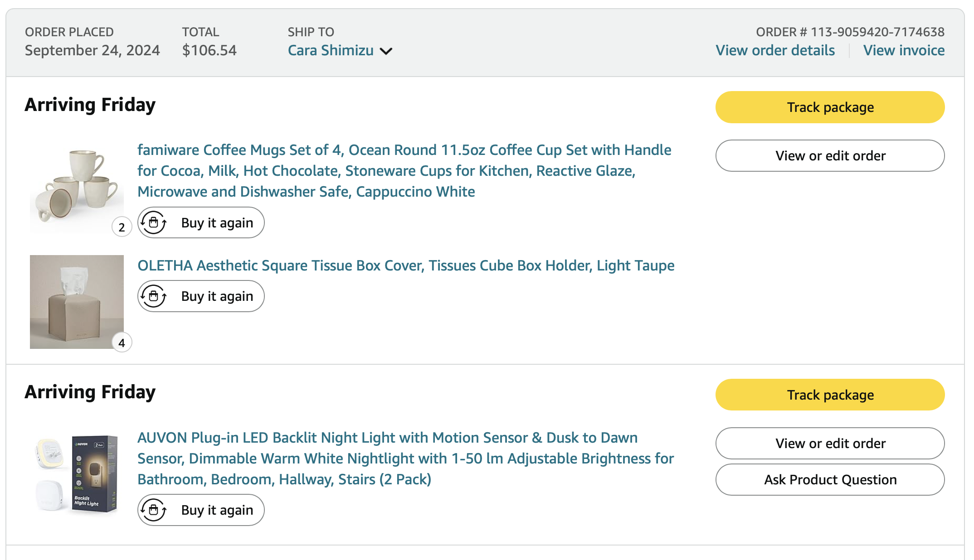Screen dimensions: 974x560
Task: Buy the AUVON night light again
Action: coord(217,510)
